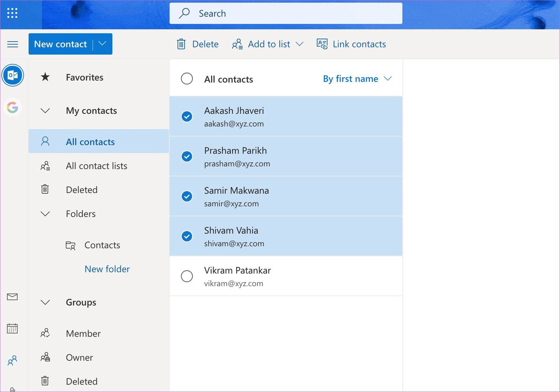Screen dimensions: 560x392
Task: Click the Link contacts icon
Action: 322,44
